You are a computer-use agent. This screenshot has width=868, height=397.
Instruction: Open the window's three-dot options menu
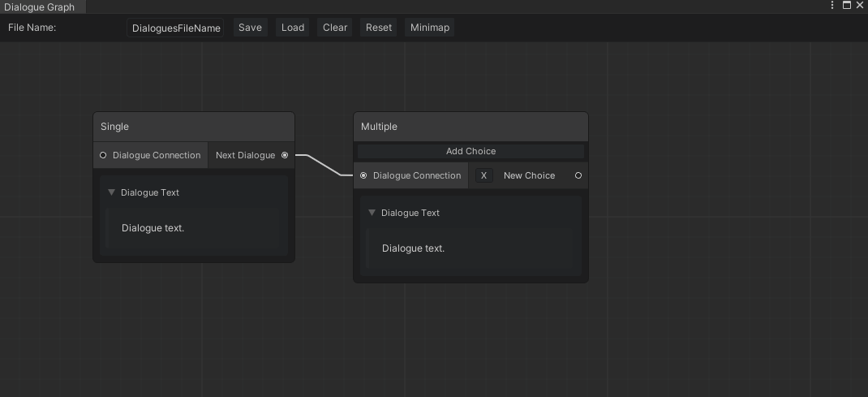click(x=832, y=6)
